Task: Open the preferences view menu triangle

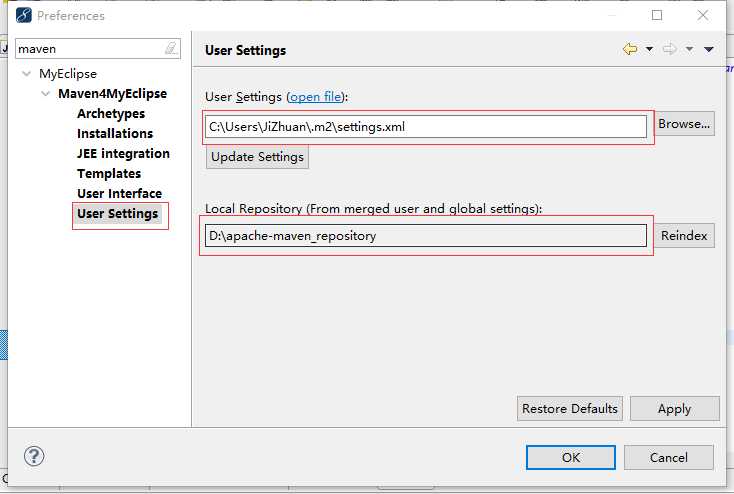Action: click(x=709, y=49)
